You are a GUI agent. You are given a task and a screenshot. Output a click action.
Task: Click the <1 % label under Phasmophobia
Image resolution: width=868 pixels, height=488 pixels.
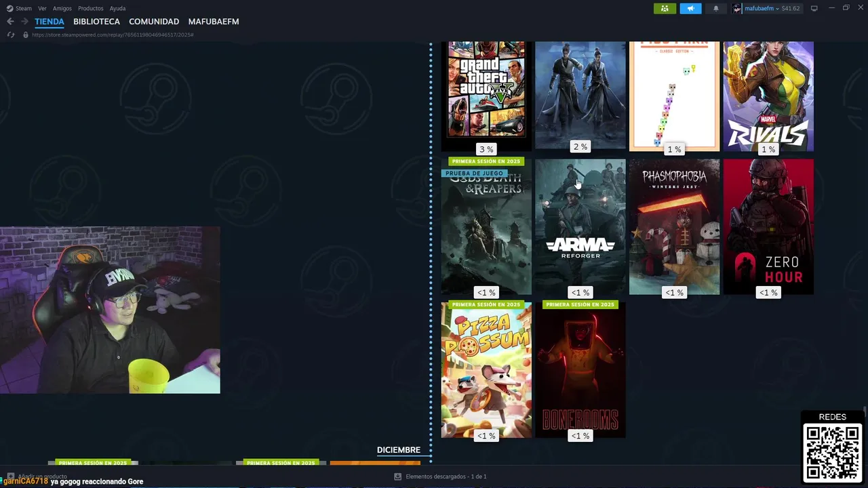(x=674, y=293)
